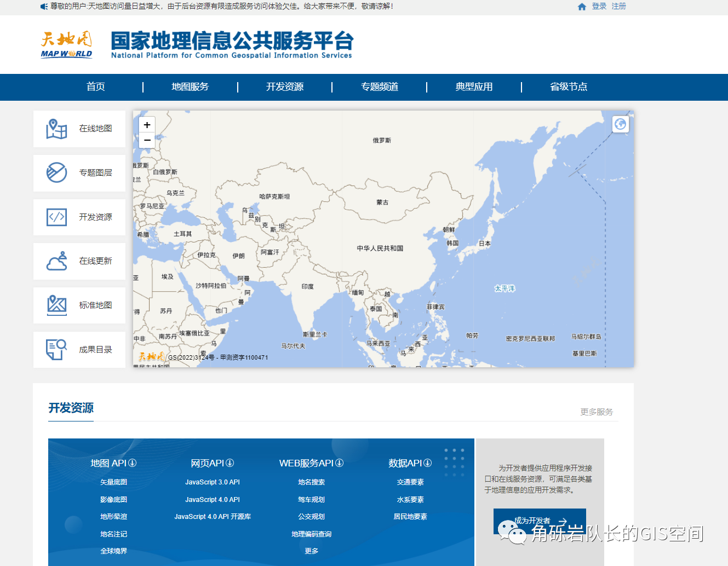Click the 太平洋 label on the map
Screen dimensions: 728x566
click(x=505, y=288)
